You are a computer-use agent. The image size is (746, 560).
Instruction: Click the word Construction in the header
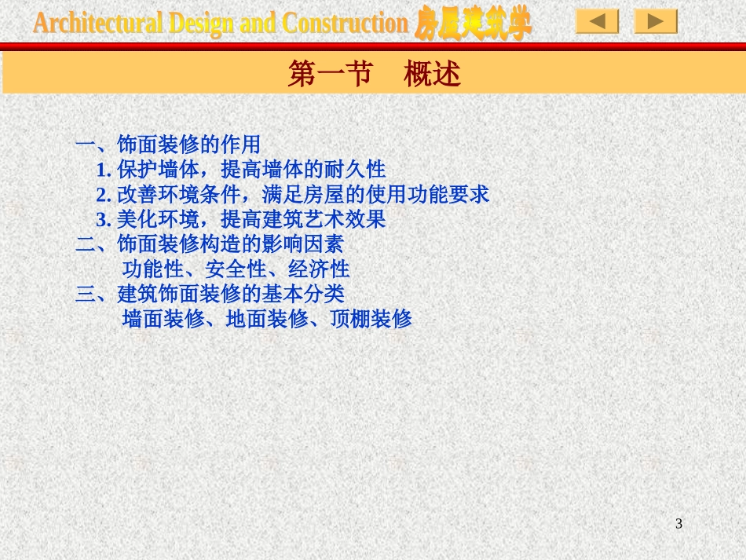(x=345, y=23)
